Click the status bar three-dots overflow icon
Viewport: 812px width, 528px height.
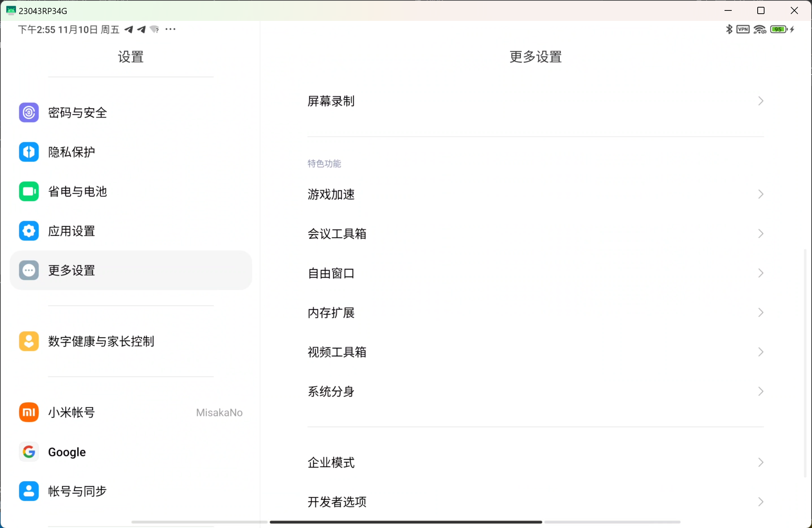170,29
